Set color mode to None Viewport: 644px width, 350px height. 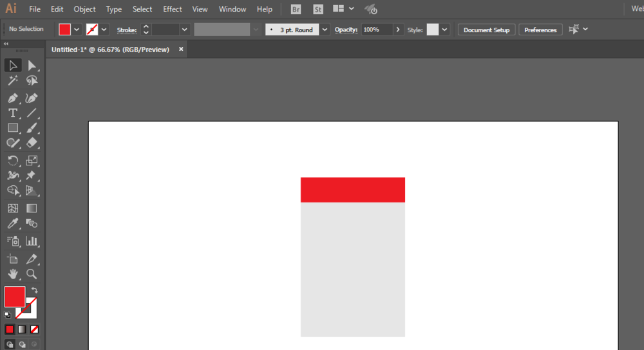[x=34, y=329]
